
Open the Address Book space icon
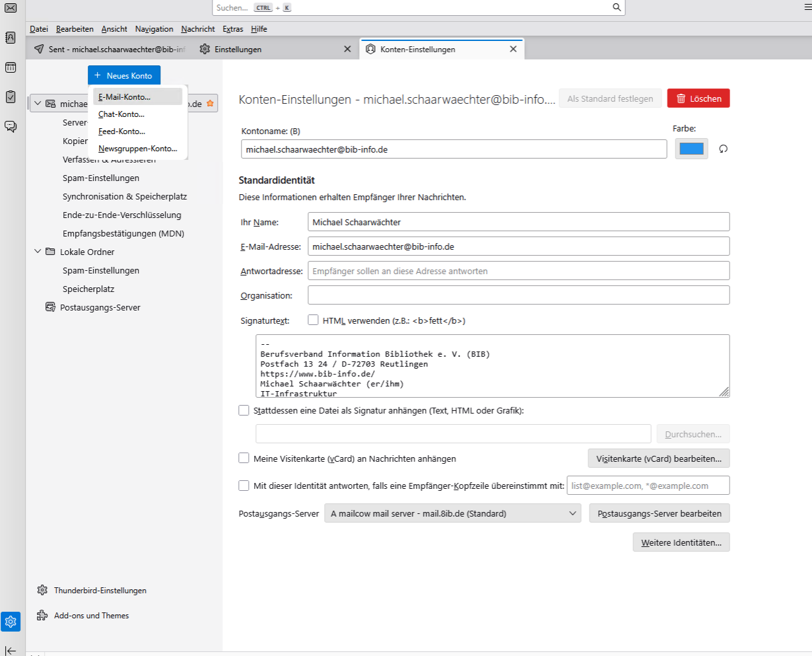[x=11, y=38]
